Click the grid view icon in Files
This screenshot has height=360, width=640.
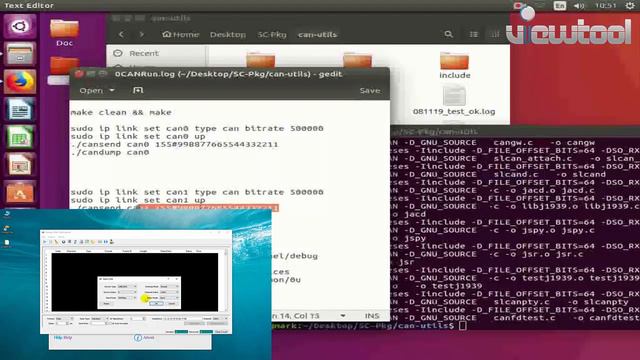click(x=495, y=35)
